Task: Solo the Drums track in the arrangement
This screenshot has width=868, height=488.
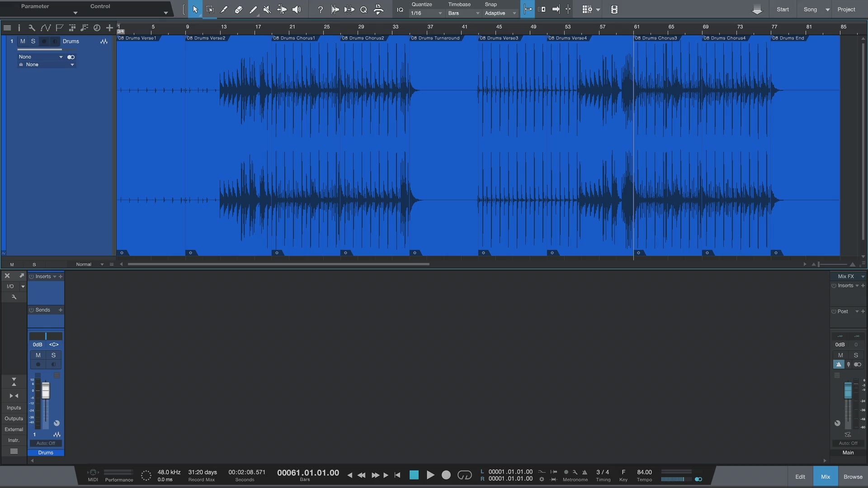Action: tap(33, 41)
